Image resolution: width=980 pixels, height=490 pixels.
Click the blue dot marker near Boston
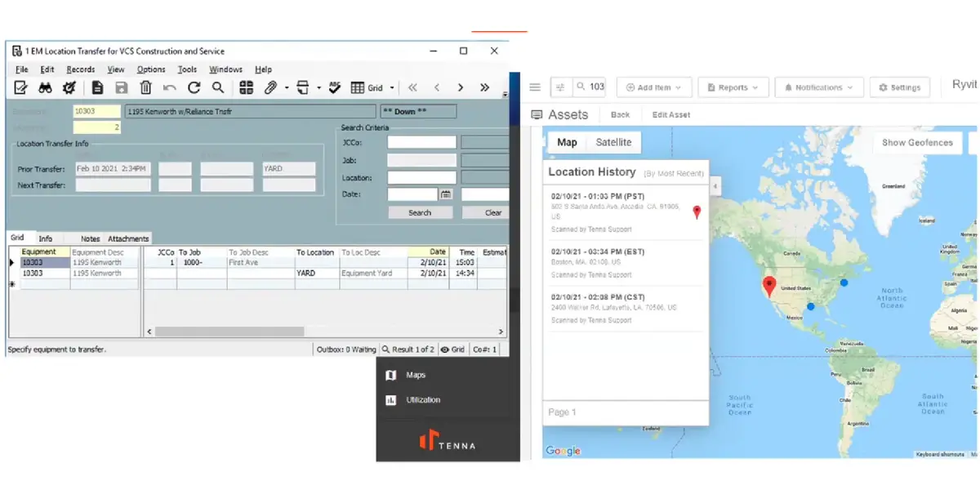(844, 283)
